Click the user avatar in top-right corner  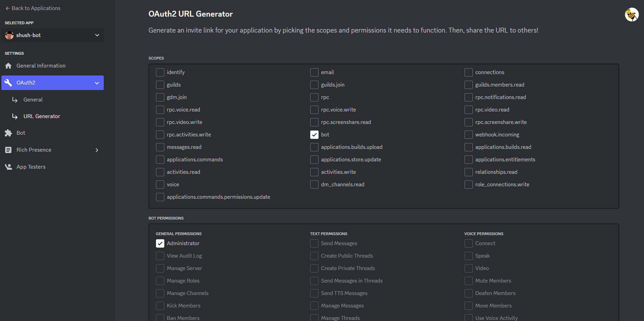click(632, 15)
